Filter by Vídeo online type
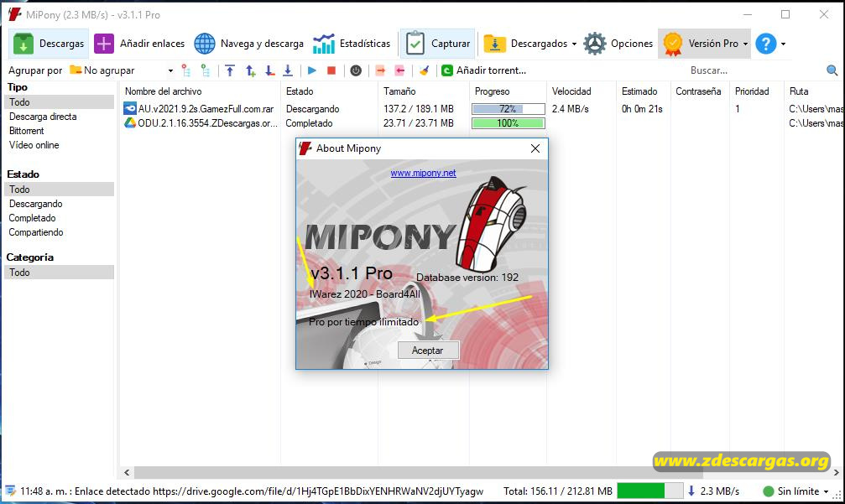This screenshot has height=504, width=845. 34,145
